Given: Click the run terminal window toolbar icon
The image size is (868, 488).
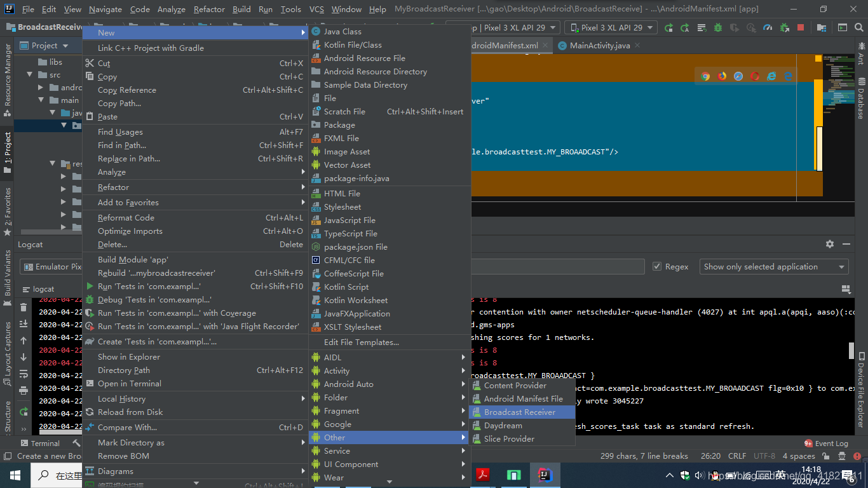Looking at the screenshot, I should [x=843, y=27].
